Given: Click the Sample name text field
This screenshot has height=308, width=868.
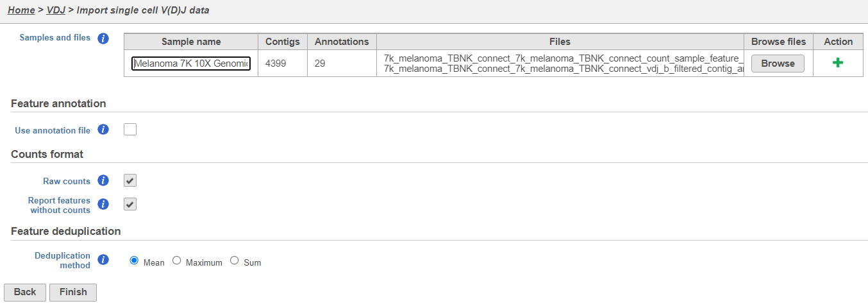Looking at the screenshot, I should click(x=191, y=64).
